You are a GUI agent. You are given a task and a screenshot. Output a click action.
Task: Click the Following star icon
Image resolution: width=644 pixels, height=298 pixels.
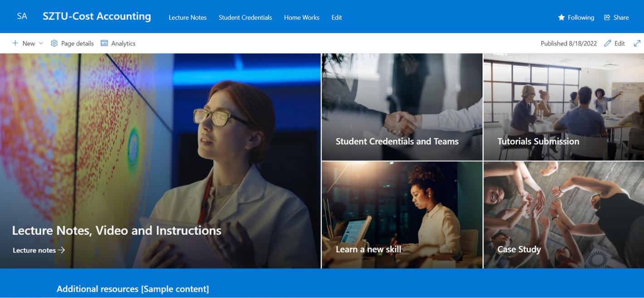click(561, 17)
